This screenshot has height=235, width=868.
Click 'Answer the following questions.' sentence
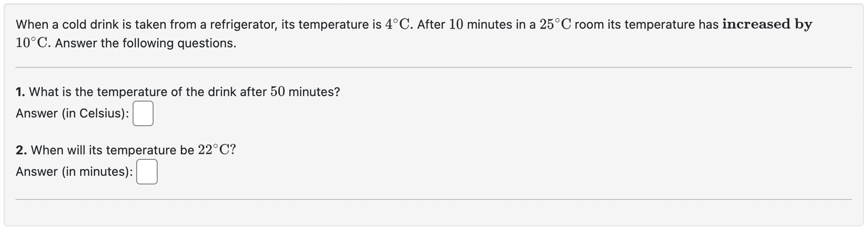(x=145, y=43)
